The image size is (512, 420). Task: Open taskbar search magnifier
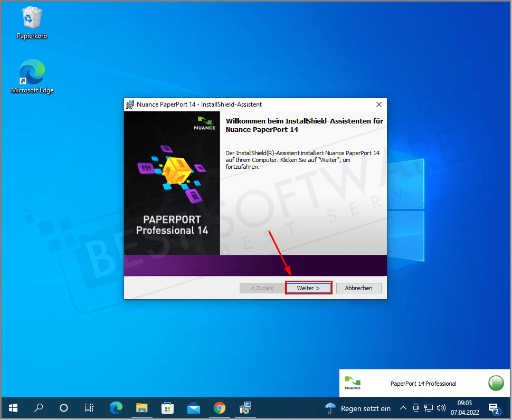click(39, 408)
